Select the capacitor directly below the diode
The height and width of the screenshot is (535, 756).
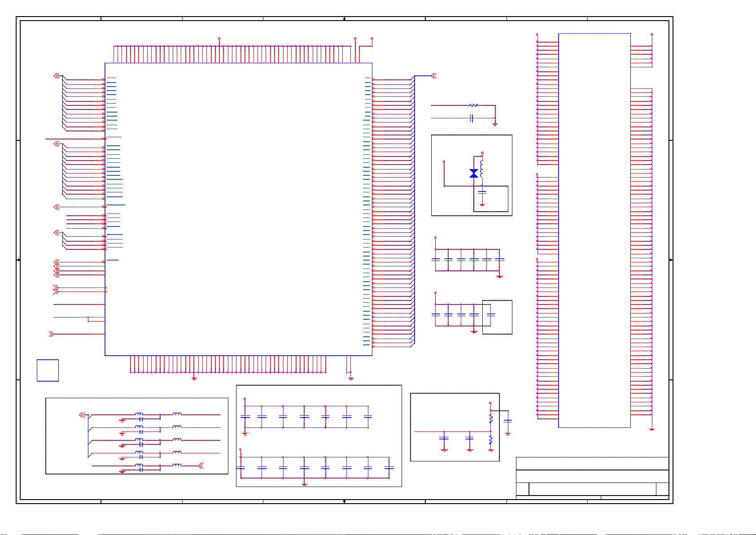482,192
